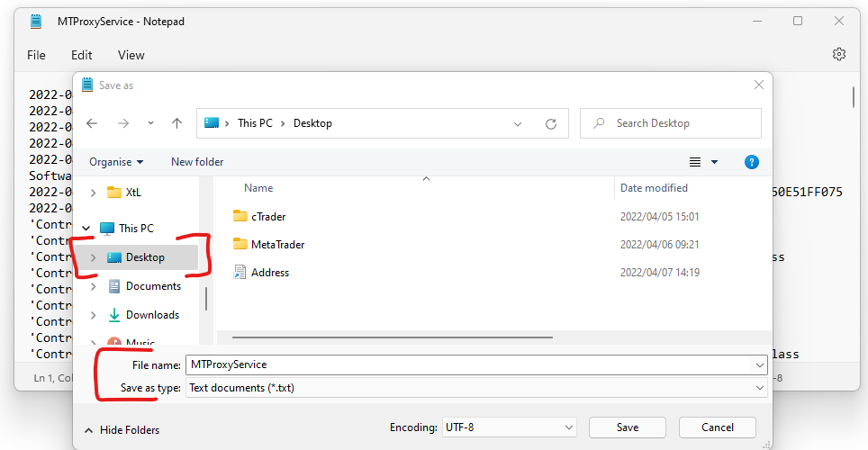The height and width of the screenshot is (450, 868).
Task: Click the Notepad window vertical scrollbar
Action: coord(854,97)
